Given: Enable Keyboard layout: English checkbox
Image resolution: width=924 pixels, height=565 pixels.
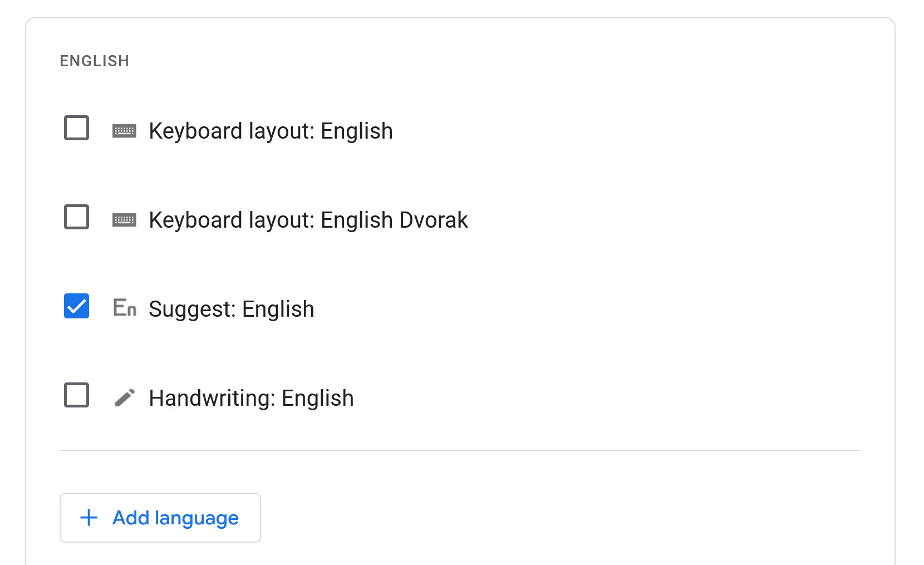Looking at the screenshot, I should [77, 128].
